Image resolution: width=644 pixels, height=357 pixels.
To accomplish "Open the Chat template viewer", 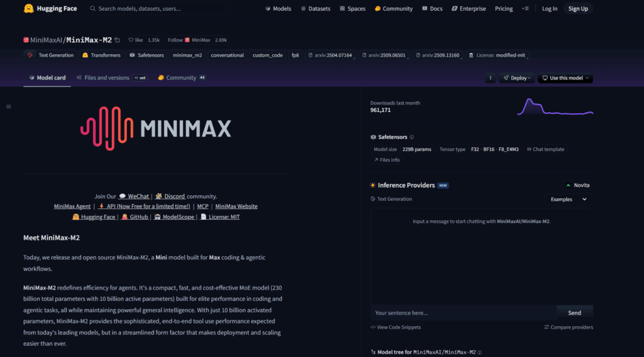I will coord(545,149).
